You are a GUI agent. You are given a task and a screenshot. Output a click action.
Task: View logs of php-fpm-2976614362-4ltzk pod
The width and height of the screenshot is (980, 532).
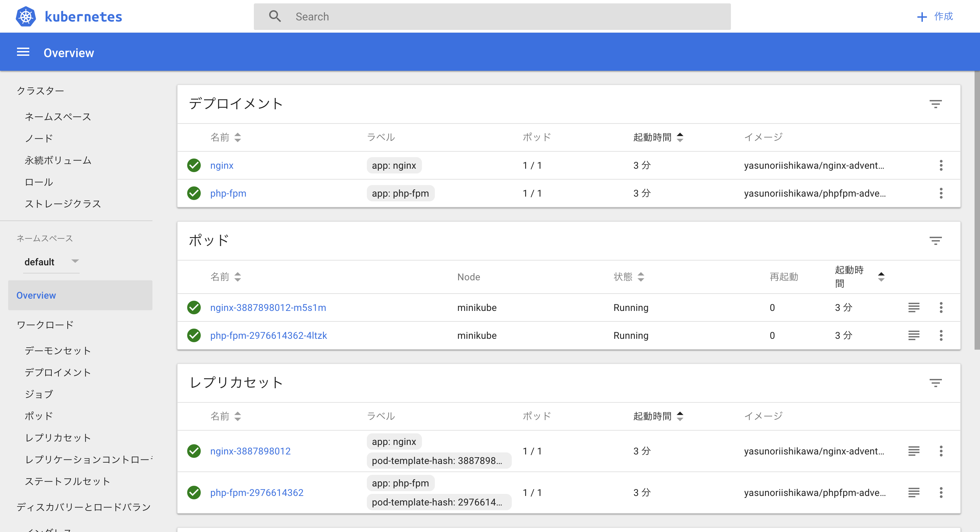(914, 335)
